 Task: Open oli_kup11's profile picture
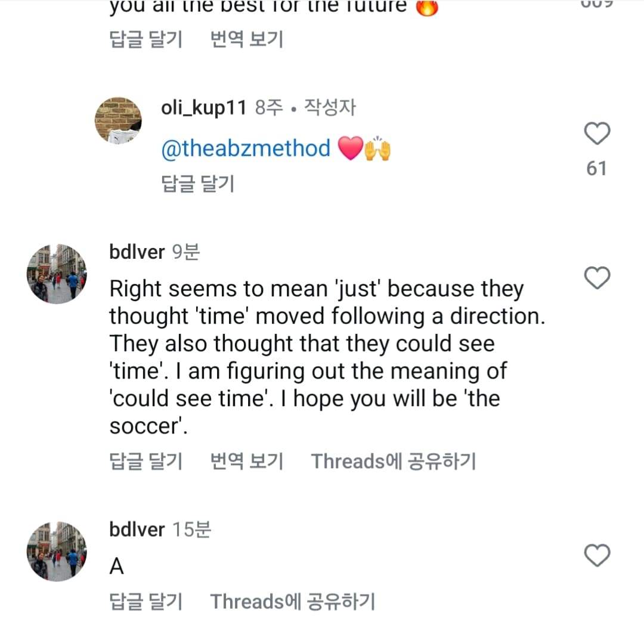(x=118, y=120)
